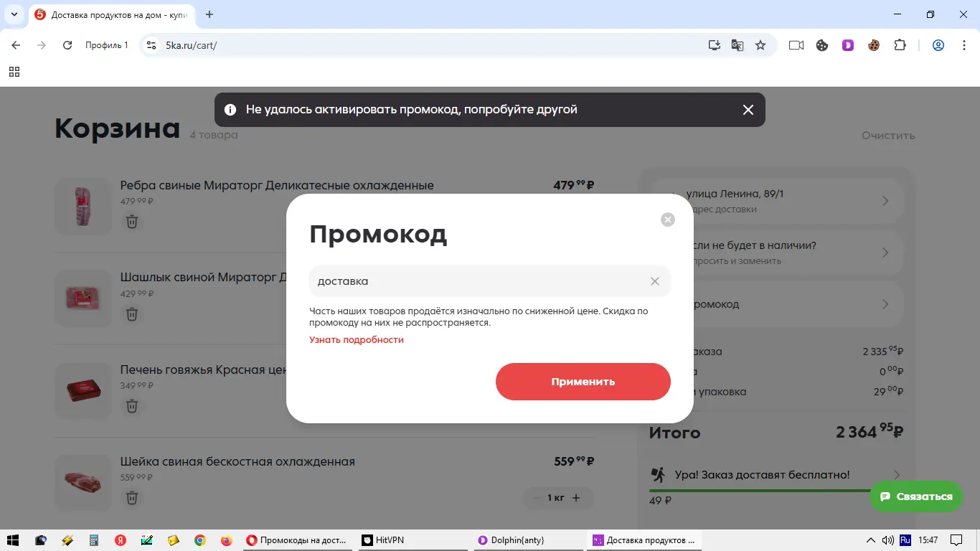Click the info icon in the error notification
The image size is (980, 551).
tap(230, 110)
